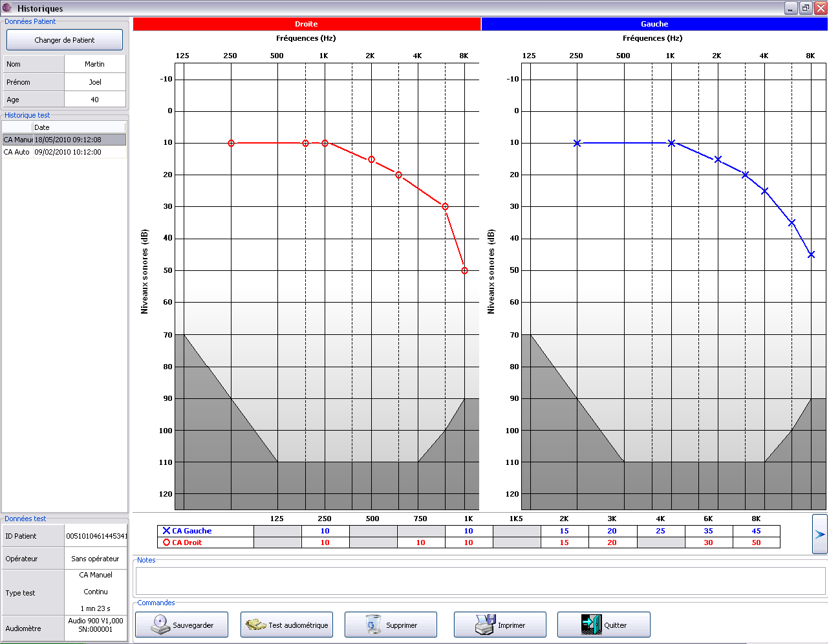
Task: Click the Sauvegarder disk icon
Action: click(x=160, y=625)
